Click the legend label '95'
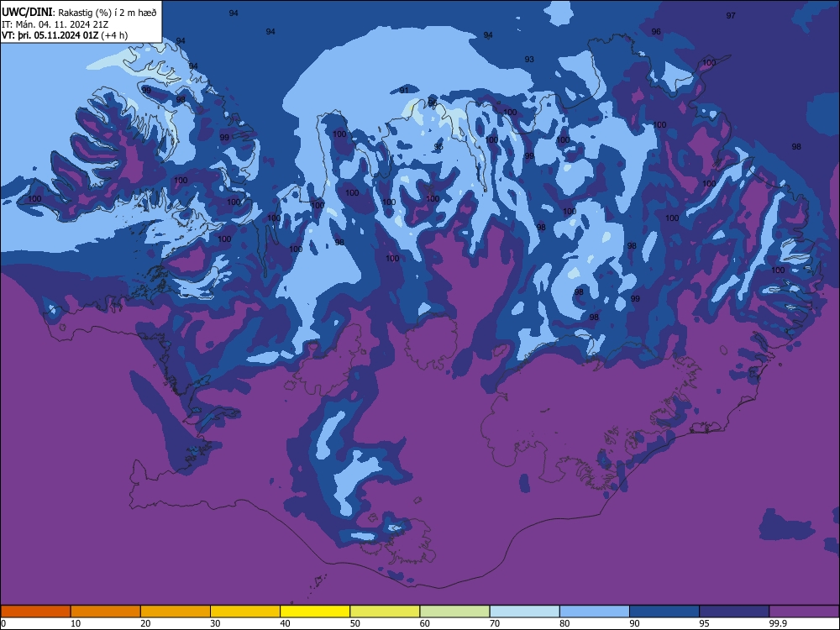The image size is (840, 630). [x=705, y=623]
